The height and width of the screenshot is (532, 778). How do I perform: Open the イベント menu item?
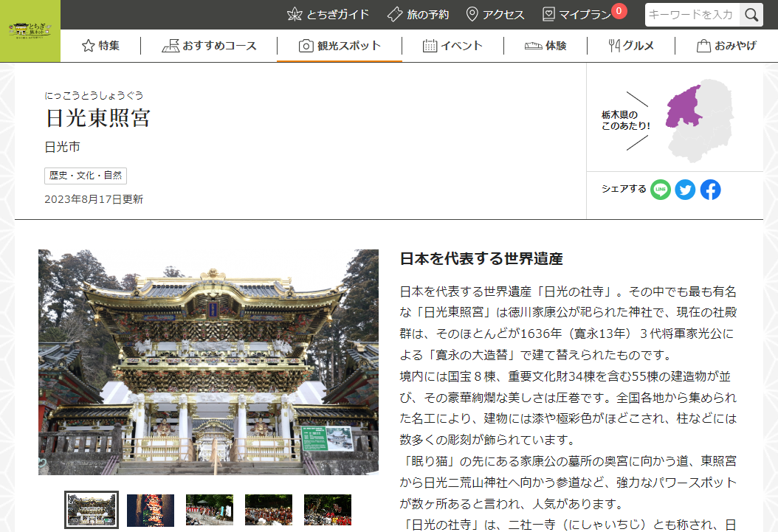point(452,46)
